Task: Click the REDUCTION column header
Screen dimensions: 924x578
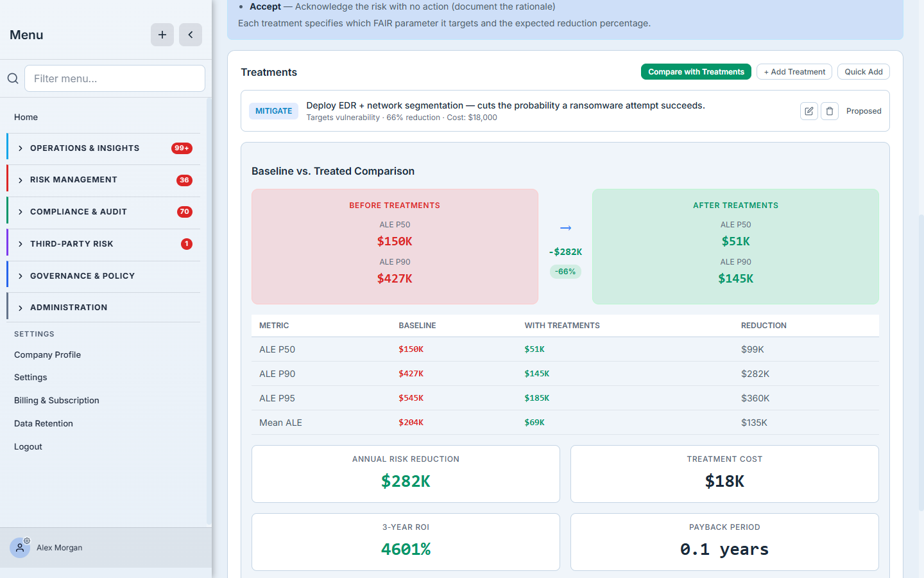Action: (764, 326)
